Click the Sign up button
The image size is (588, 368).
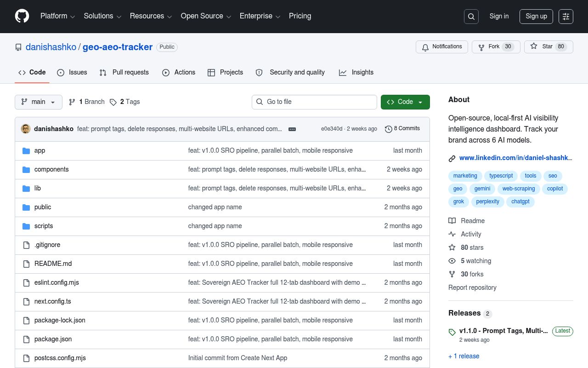[x=536, y=16]
